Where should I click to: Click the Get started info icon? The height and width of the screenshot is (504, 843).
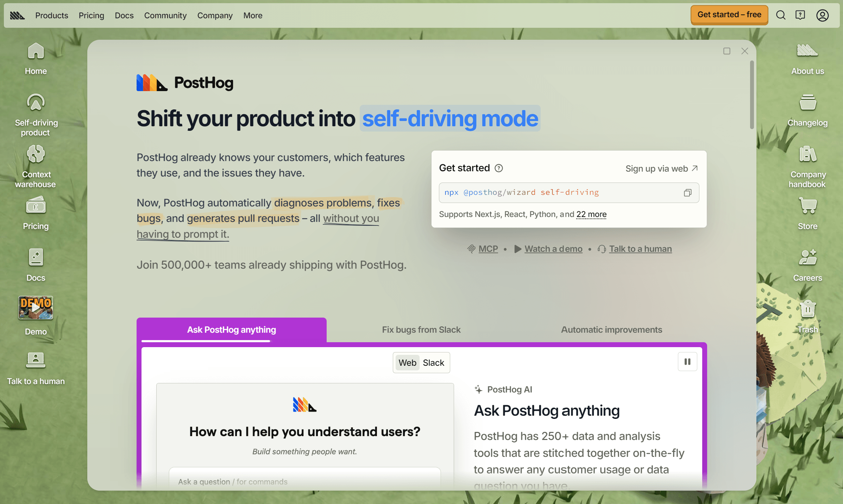(x=499, y=168)
